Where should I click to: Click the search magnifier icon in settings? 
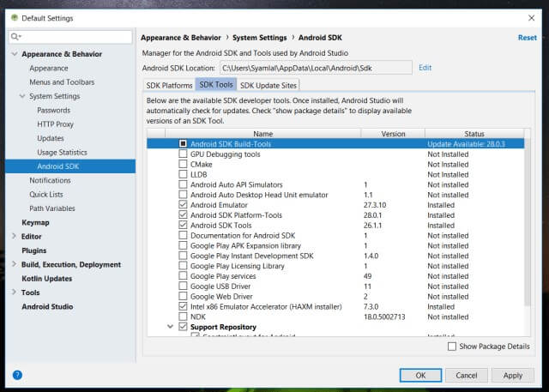click(x=16, y=37)
